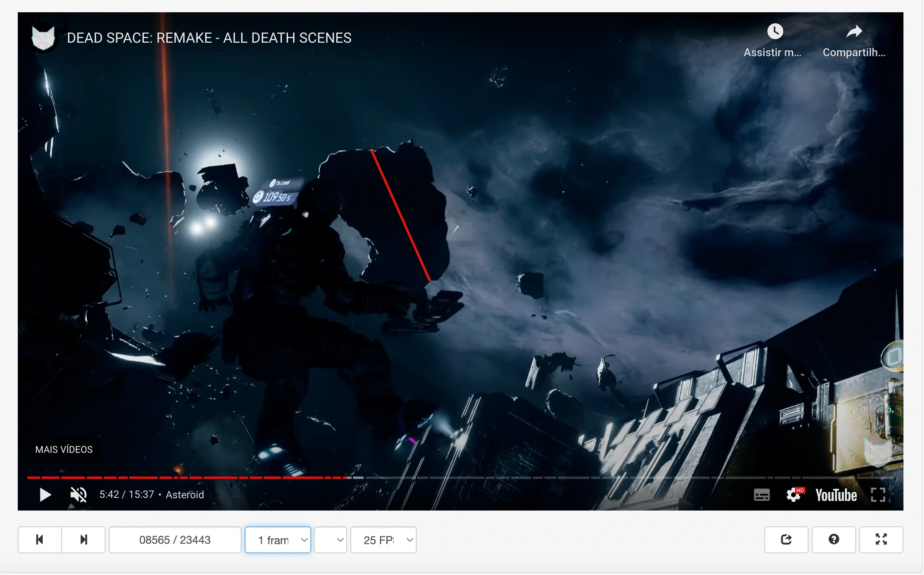
Task: Open the 1 frame step dropdown
Action: tap(278, 540)
